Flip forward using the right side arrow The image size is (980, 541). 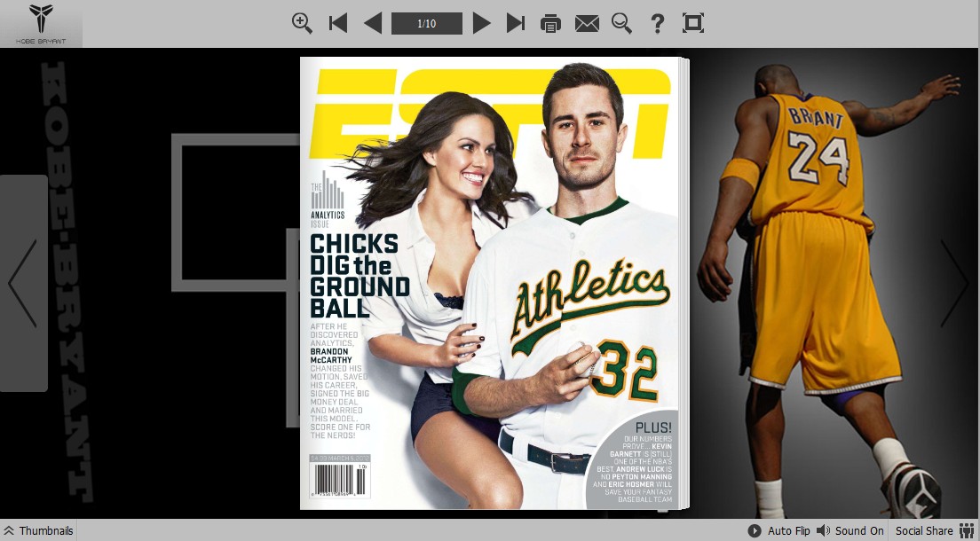pos(954,283)
